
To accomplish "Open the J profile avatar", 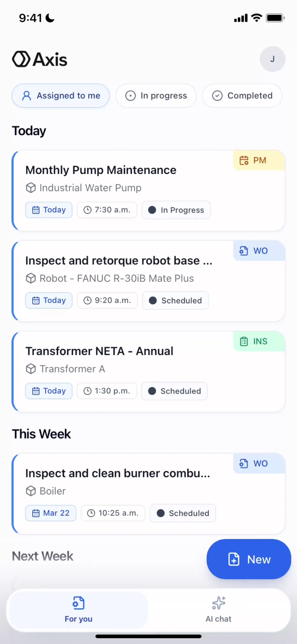I will pos(272,59).
